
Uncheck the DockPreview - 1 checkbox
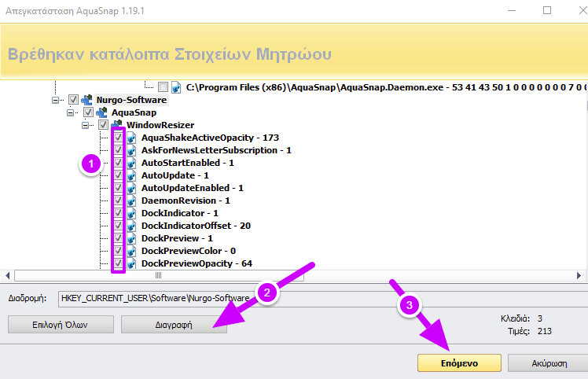click(118, 238)
